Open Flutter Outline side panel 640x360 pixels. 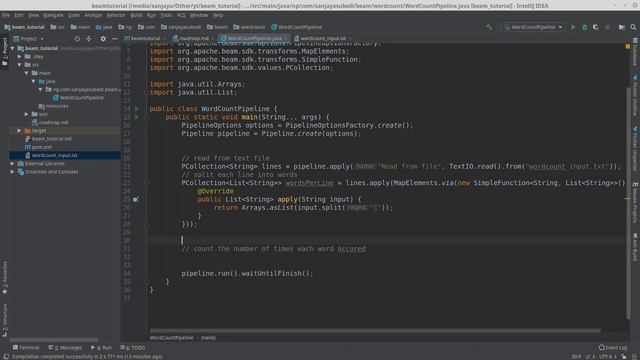(635, 95)
